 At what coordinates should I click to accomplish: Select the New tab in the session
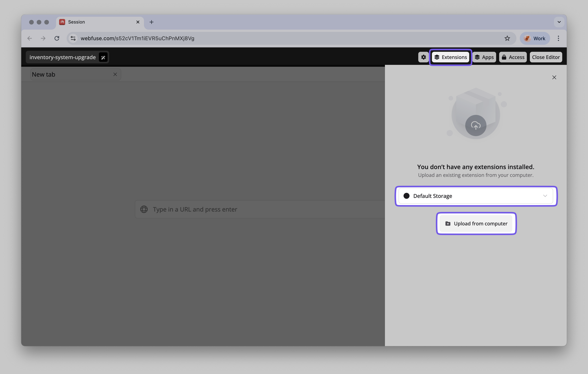(68, 74)
